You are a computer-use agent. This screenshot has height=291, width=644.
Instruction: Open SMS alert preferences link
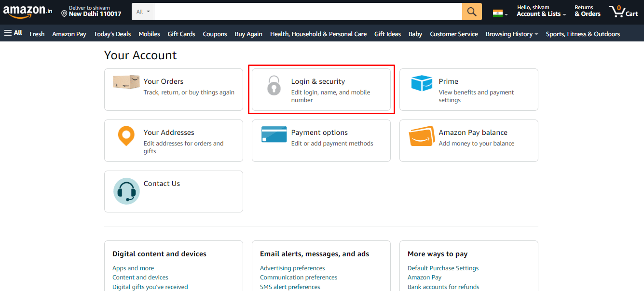290,287
